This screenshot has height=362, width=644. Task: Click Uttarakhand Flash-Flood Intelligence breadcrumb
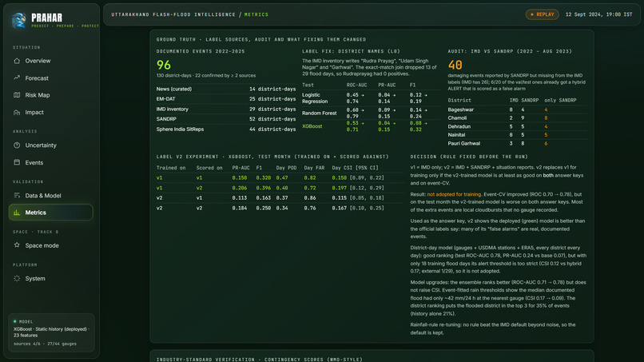173,14
